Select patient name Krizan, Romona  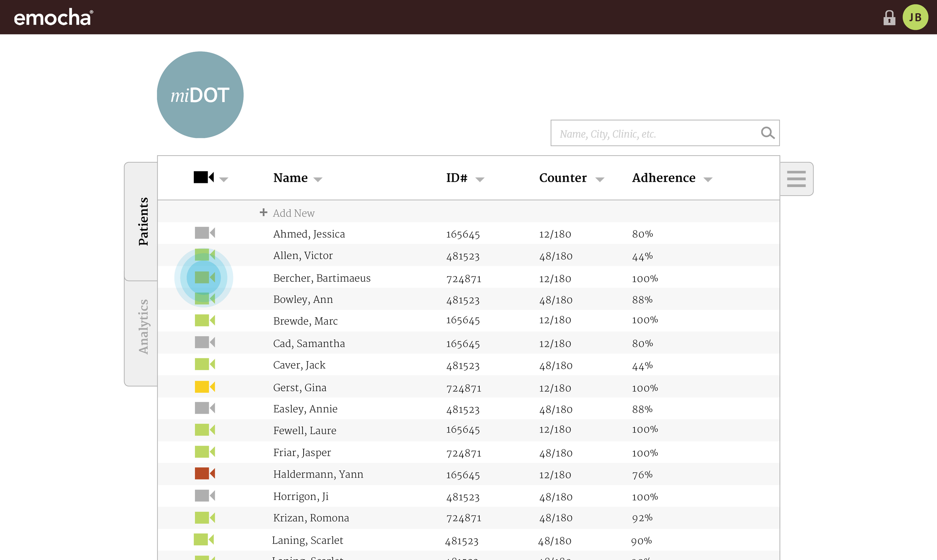(311, 518)
